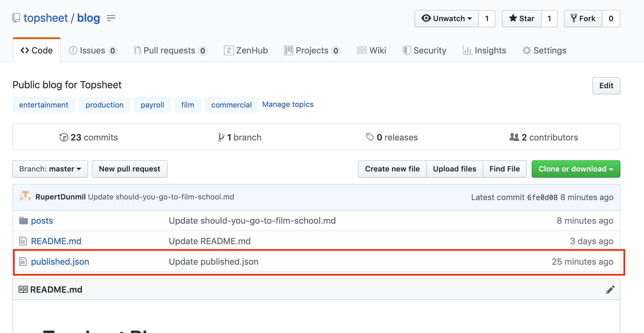
Task: Open repository Settings tab
Action: point(544,50)
